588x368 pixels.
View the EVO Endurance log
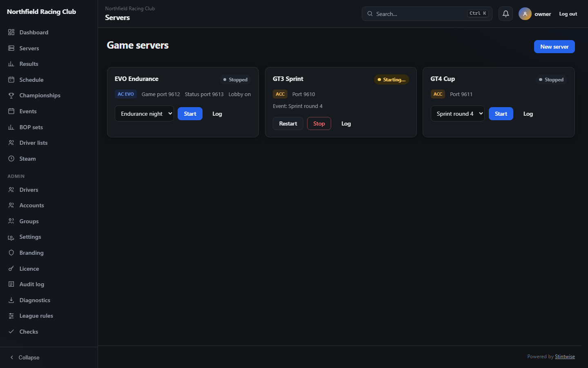point(217,114)
